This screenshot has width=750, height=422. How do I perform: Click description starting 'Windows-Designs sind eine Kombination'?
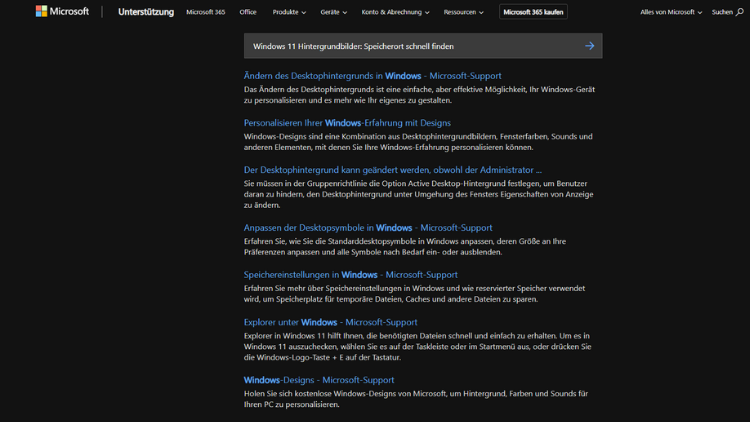click(x=418, y=142)
